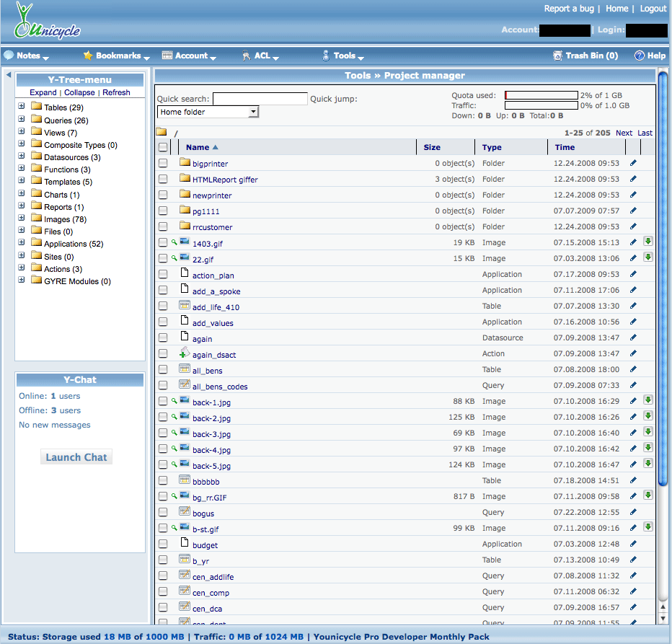Open the Tools menu
672x644 pixels.
[344, 56]
